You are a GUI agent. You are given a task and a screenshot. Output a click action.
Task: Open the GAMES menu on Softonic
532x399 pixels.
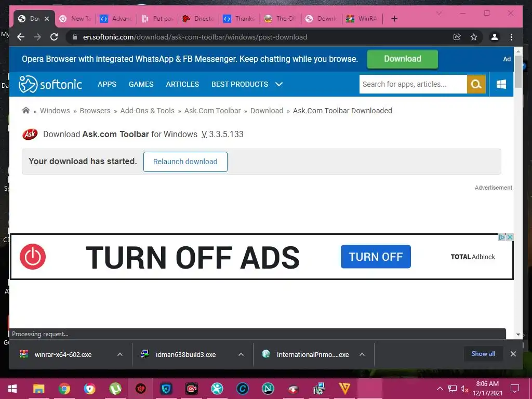click(x=141, y=84)
